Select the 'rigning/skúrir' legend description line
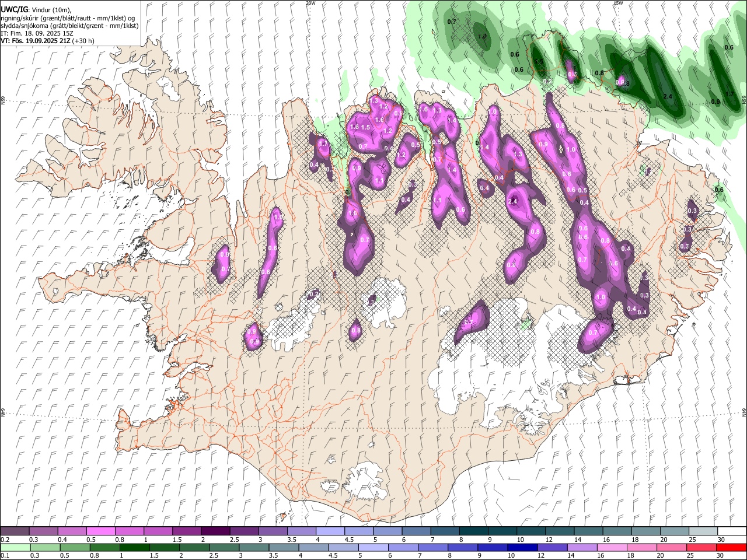The width and height of the screenshot is (747, 560). (68, 18)
